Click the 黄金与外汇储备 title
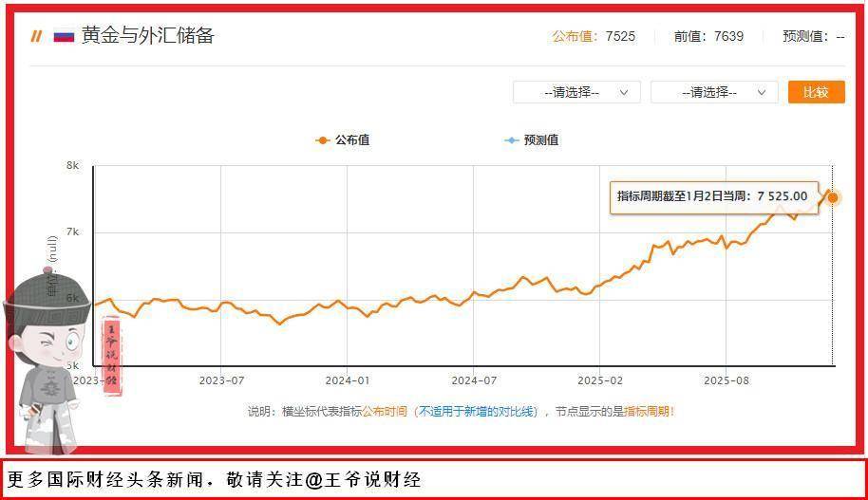This screenshot has height=500, width=868. 148,36
